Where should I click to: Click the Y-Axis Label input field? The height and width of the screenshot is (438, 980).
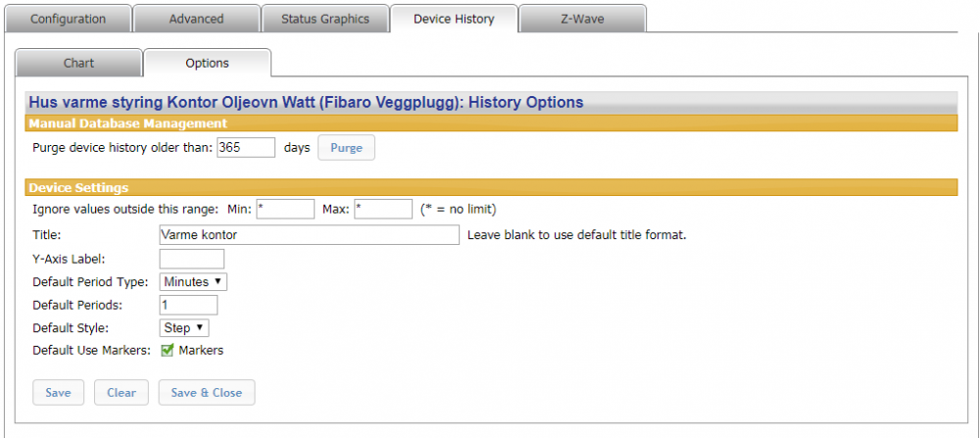pos(191,259)
